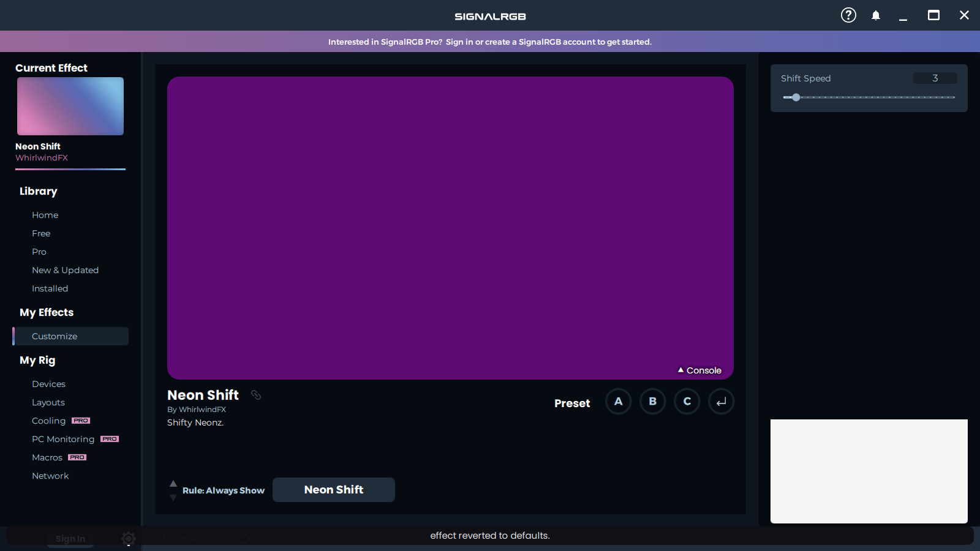Open the help question mark icon
The image size is (980, 551).
coord(848,15)
